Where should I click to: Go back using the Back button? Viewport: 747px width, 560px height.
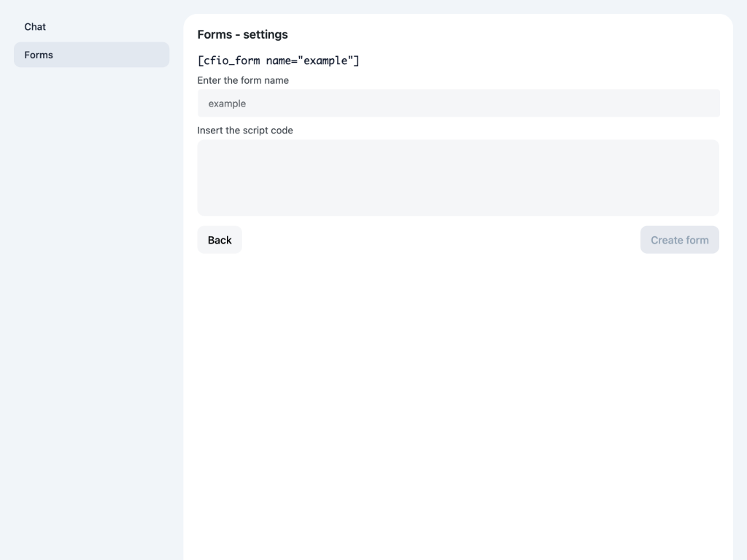[219, 240]
